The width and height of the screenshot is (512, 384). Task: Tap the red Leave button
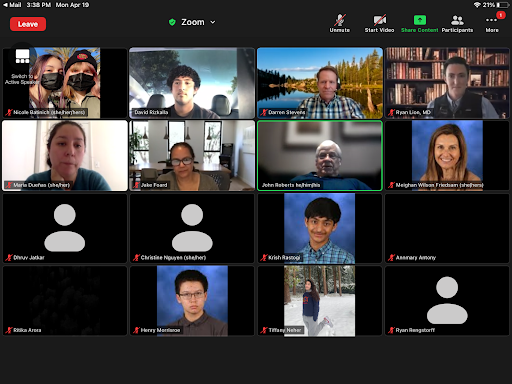click(x=28, y=24)
